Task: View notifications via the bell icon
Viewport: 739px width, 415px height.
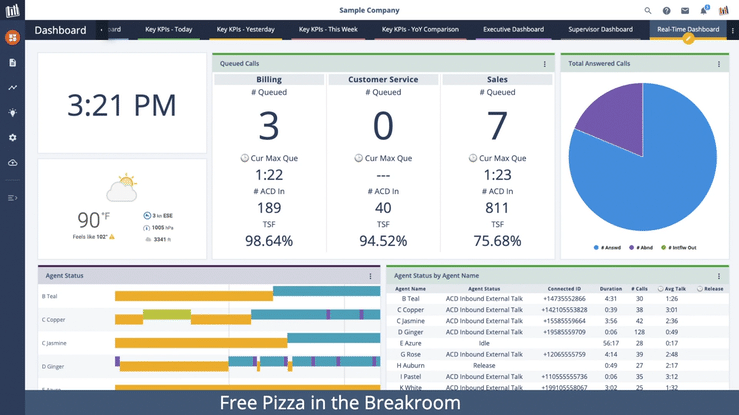Action: coord(703,10)
